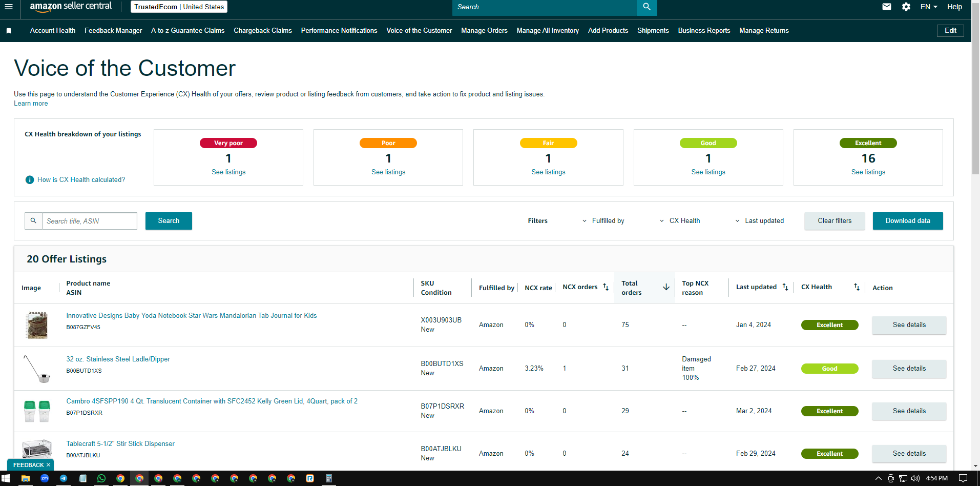
Task: See listings under Very poor
Action: (228, 172)
